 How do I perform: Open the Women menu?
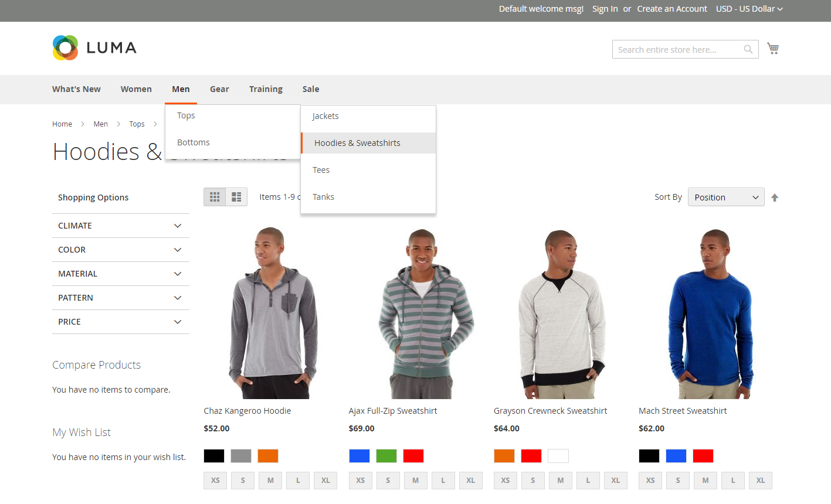136,89
